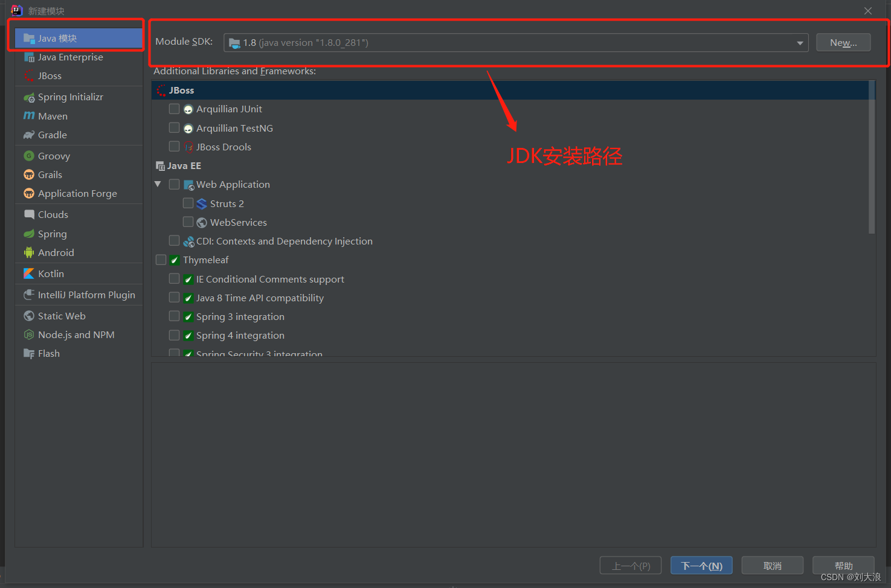Click the Android robot icon
The height and width of the screenshot is (588, 891).
29,252
